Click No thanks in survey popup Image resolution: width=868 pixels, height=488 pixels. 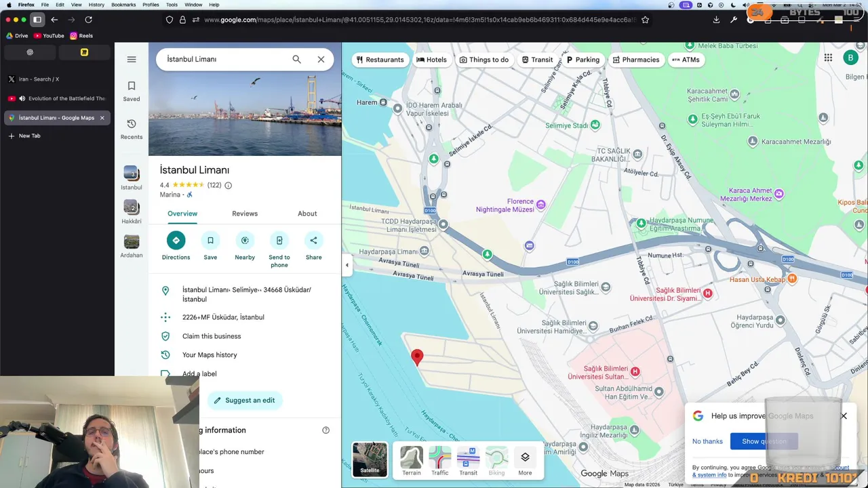point(707,441)
